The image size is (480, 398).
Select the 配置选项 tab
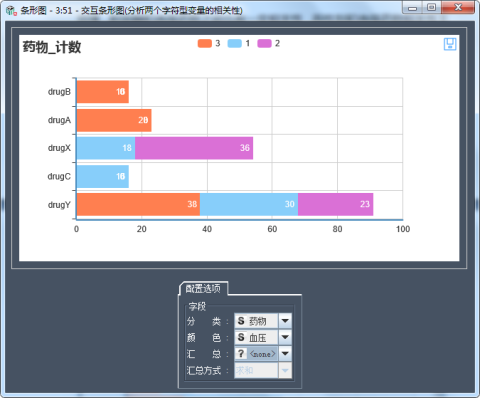203,288
